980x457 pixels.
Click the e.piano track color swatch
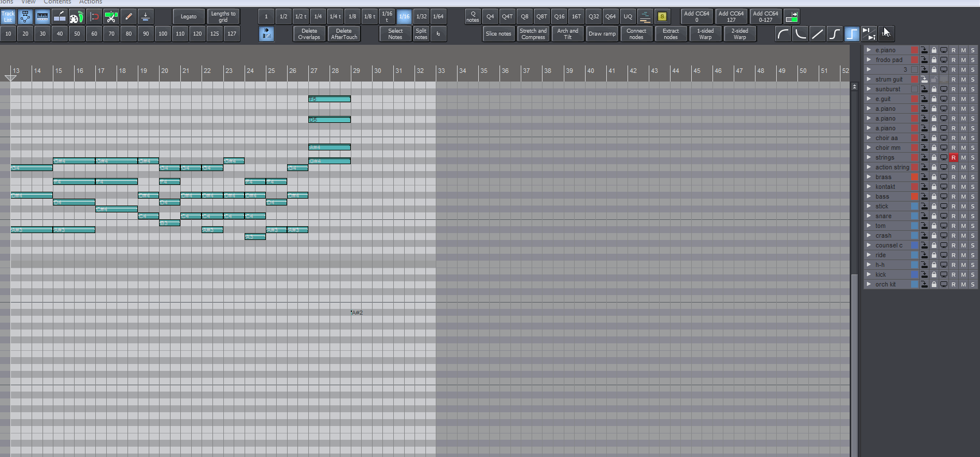(x=915, y=50)
